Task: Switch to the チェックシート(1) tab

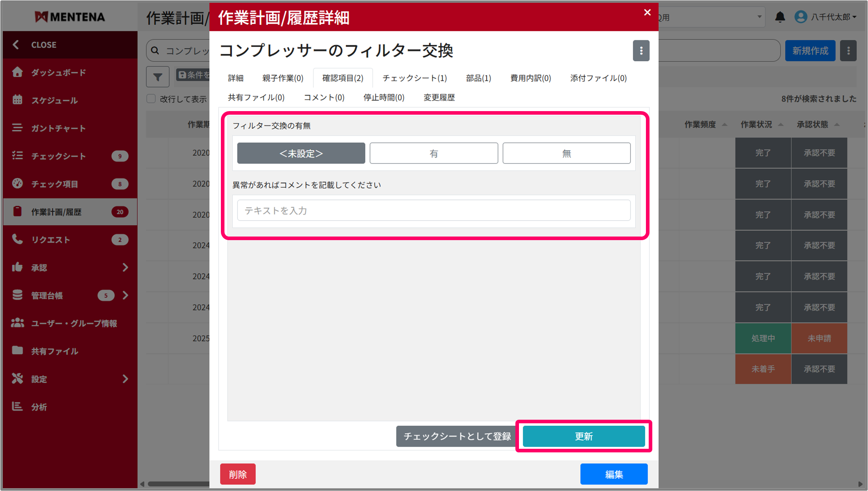Action: click(414, 78)
